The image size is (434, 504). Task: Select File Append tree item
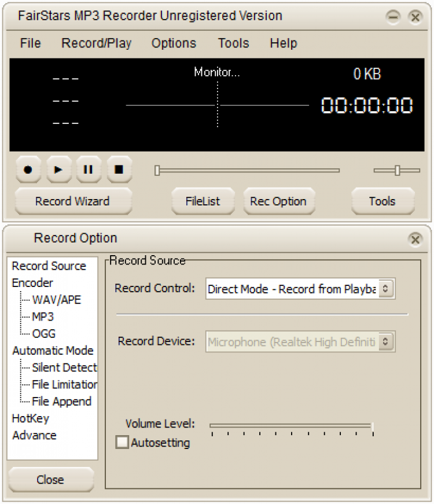[62, 402]
